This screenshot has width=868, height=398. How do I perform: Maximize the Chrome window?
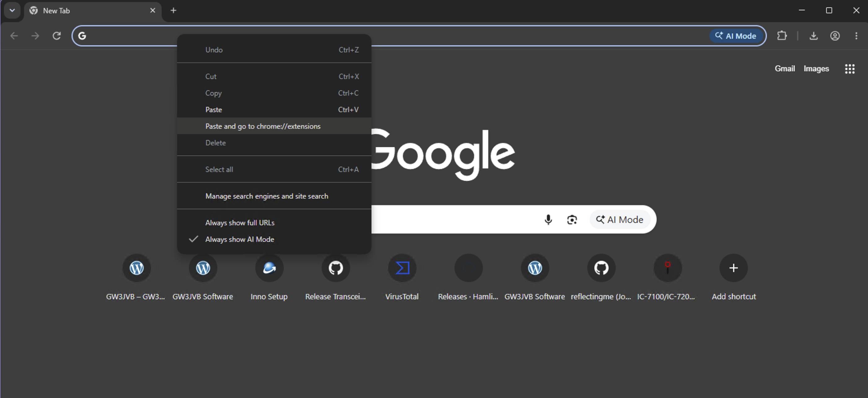pyautogui.click(x=829, y=11)
